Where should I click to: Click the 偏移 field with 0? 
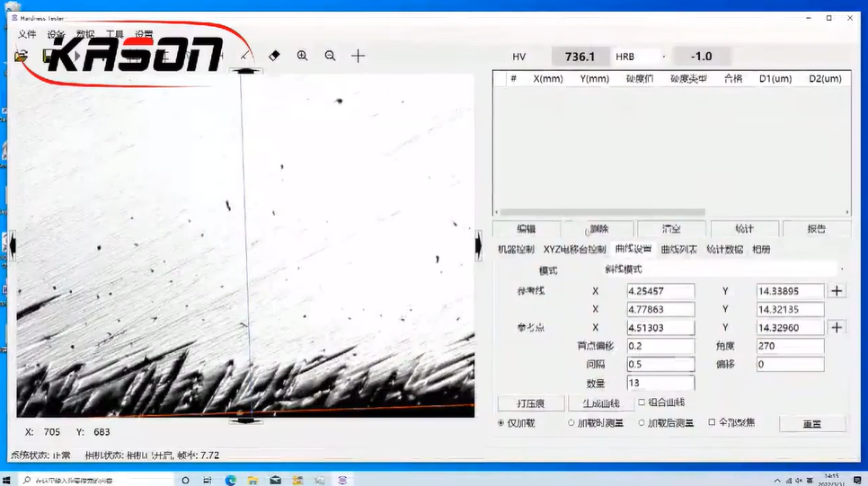(x=790, y=364)
